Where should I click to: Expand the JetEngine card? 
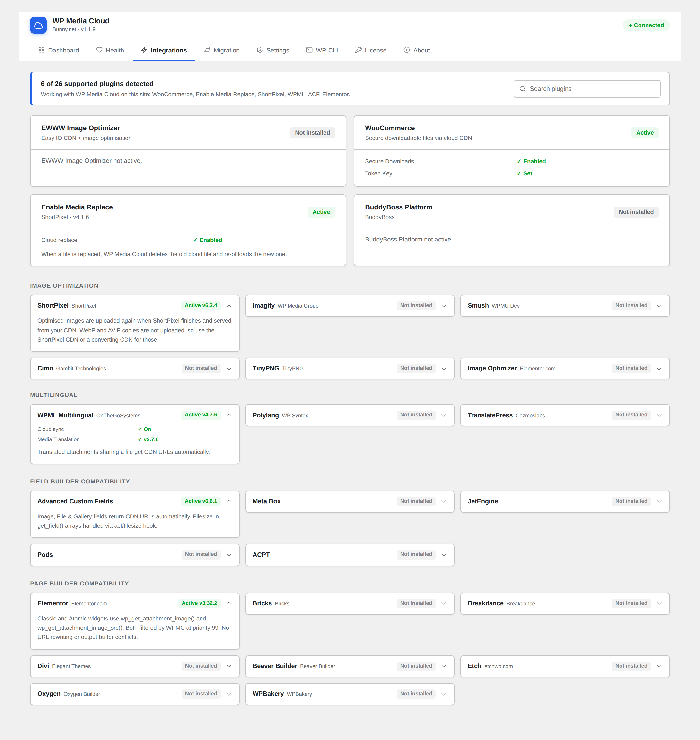(x=659, y=501)
